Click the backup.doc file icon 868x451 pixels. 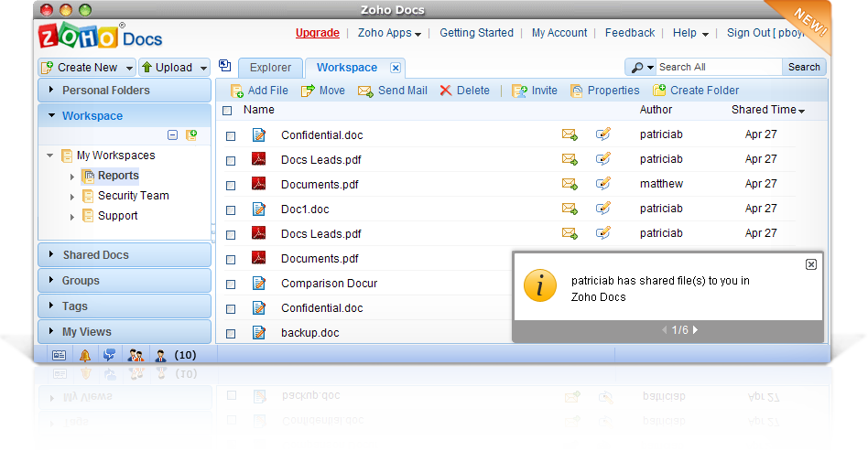tap(259, 332)
